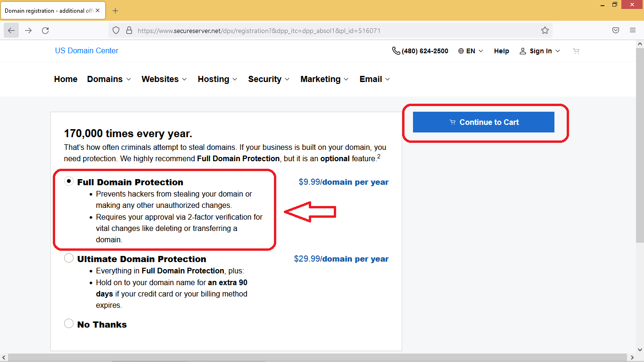
Task: Open the Sign In account dropdown
Action: 540,51
